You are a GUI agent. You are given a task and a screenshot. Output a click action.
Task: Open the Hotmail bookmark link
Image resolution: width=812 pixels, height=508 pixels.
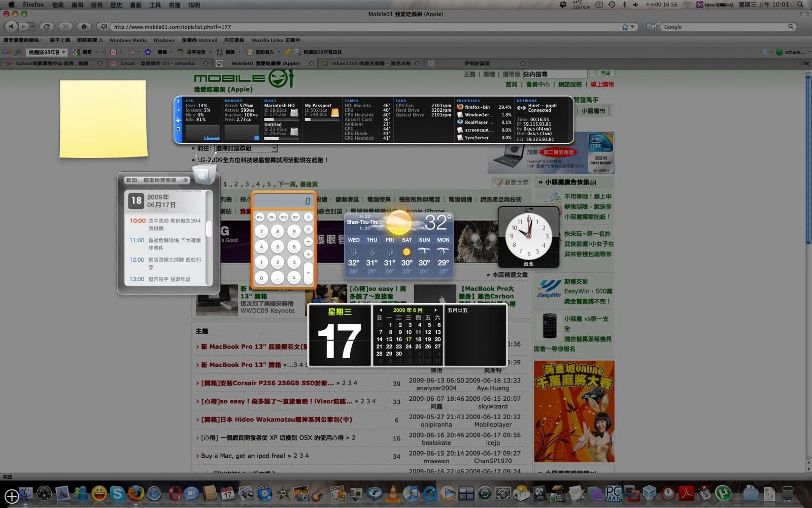pyautogui.click(x=199, y=40)
